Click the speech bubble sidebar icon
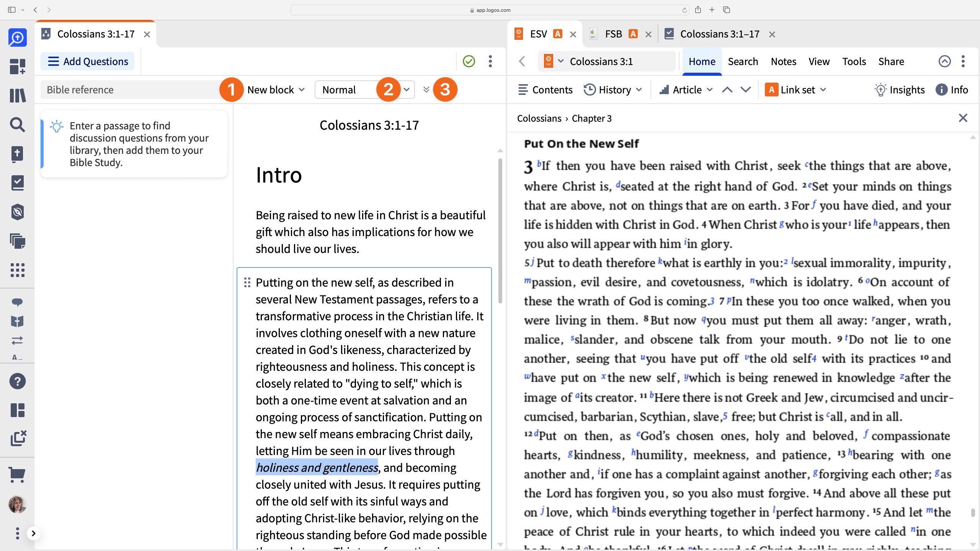The height and width of the screenshot is (551, 980). click(x=17, y=302)
